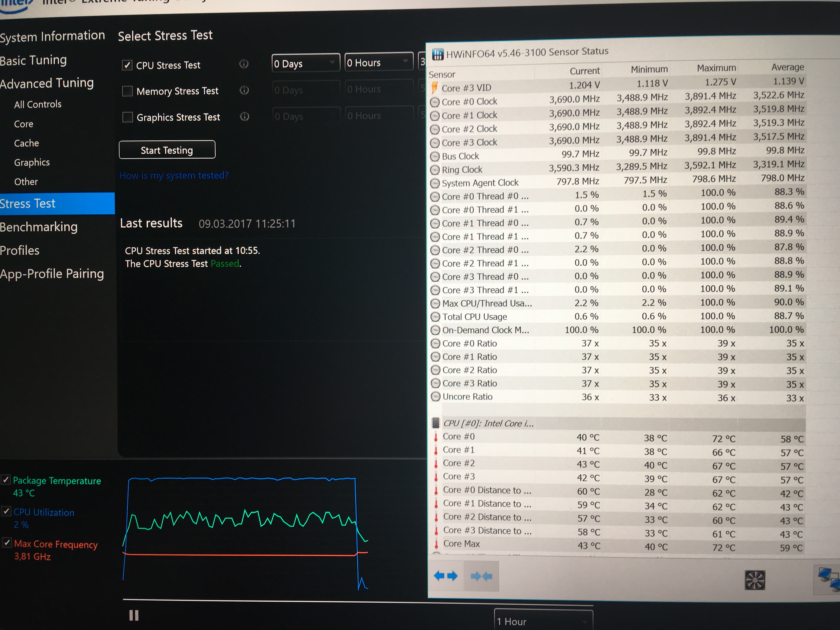Viewport: 840px width, 630px height.
Task: Open the CPU test 0 Hours dropdown
Action: [379, 62]
